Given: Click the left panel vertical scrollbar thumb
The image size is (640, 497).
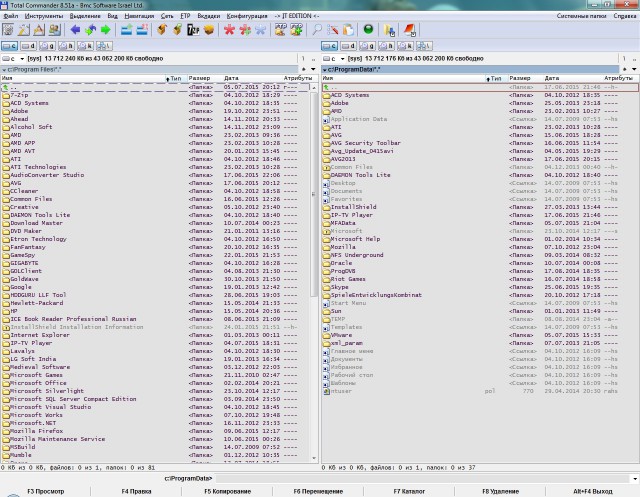Looking at the screenshot, I should point(314,195).
